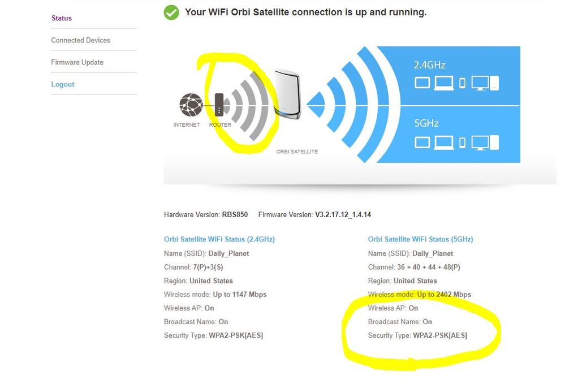Select the phone icon under 2.4GHz
This screenshot has width=565, height=392.
point(462,83)
